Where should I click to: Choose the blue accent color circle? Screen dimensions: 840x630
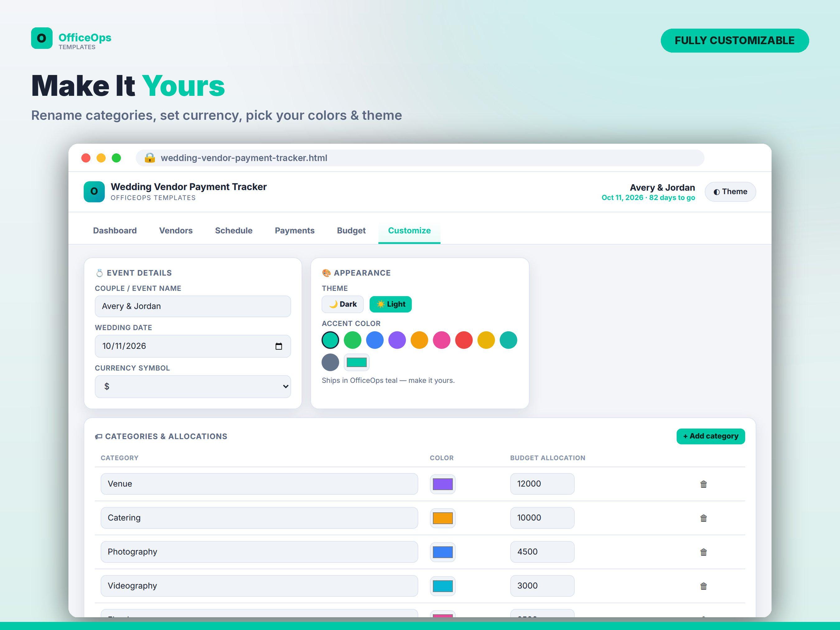pyautogui.click(x=375, y=340)
